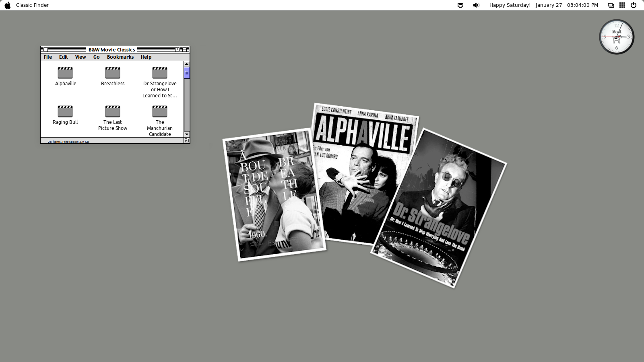Image resolution: width=644 pixels, height=362 pixels.
Task: Open the Bookmarks menu
Action: coord(120,57)
